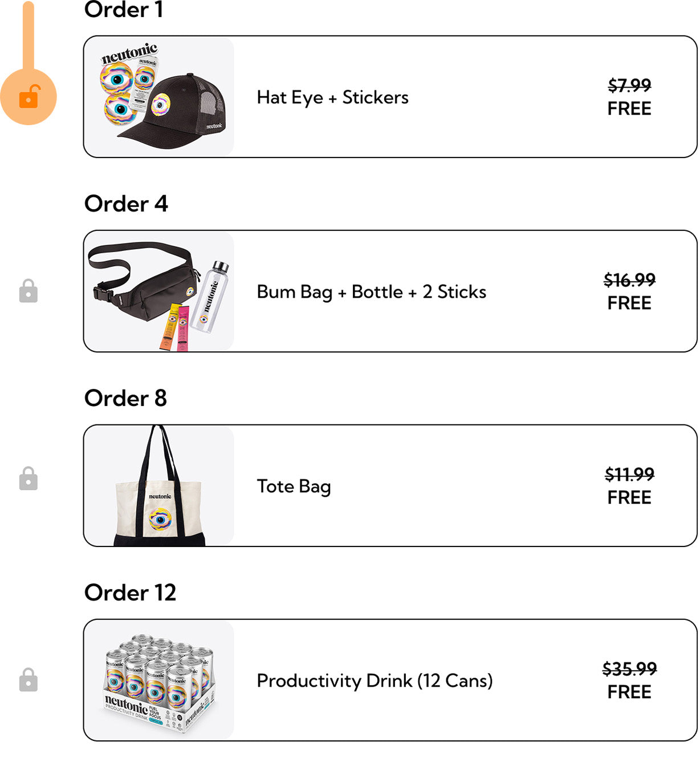Click the gray lock beside Order 12
The width and height of the screenshot is (700, 762).
point(29,680)
